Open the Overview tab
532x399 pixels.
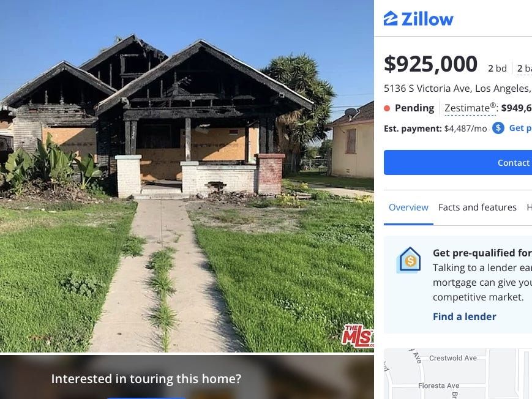click(408, 207)
